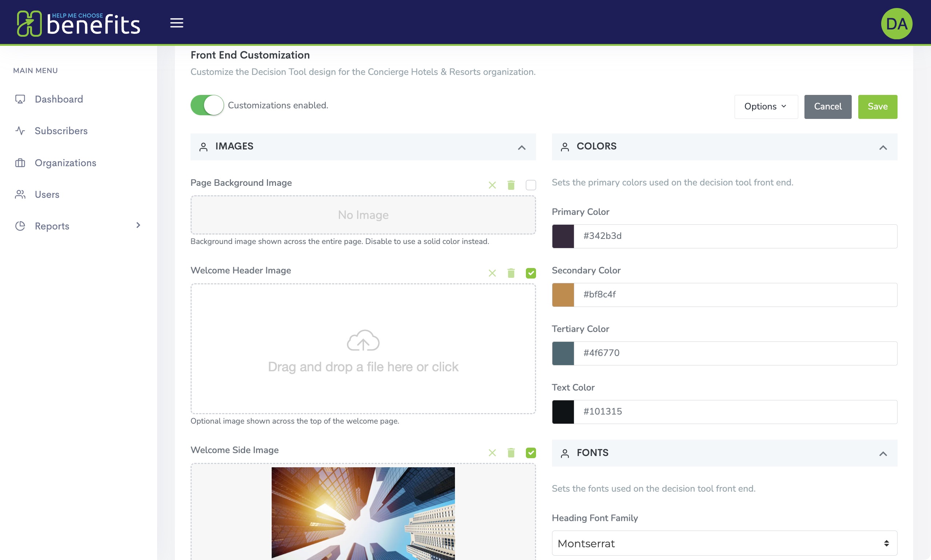The width and height of the screenshot is (931, 560).
Task: Edit the Text Color #101315 field
Action: point(735,412)
